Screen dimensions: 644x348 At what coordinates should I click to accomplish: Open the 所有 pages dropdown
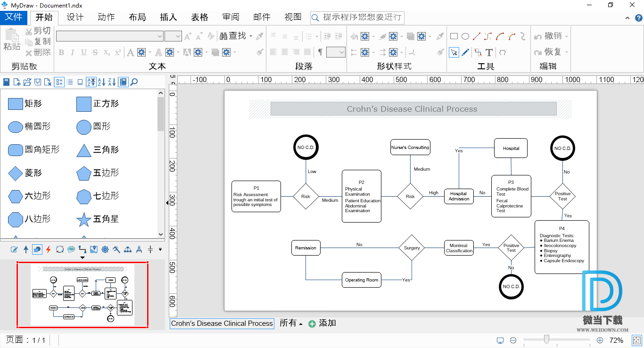(x=291, y=323)
